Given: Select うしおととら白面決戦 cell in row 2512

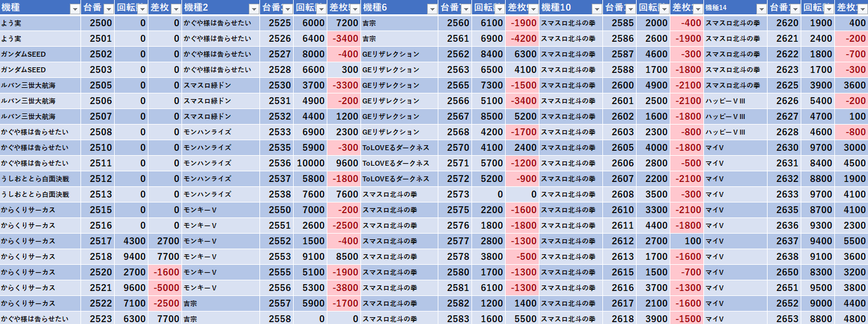Looking at the screenshot, I should [x=41, y=179].
